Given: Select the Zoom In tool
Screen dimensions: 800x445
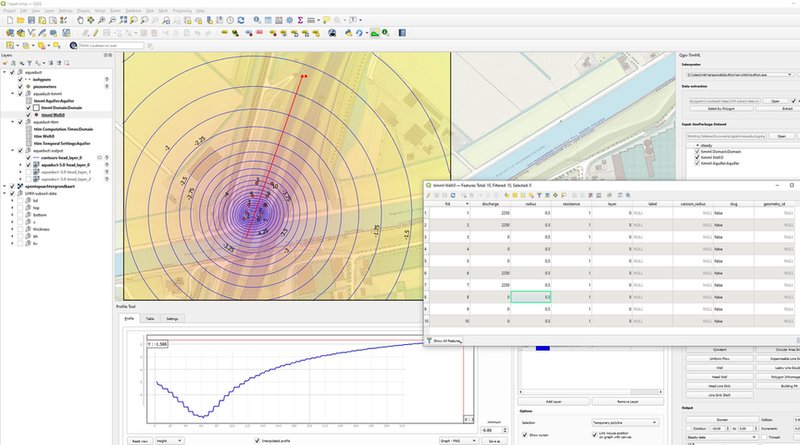Looking at the screenshot, I should [102, 20].
